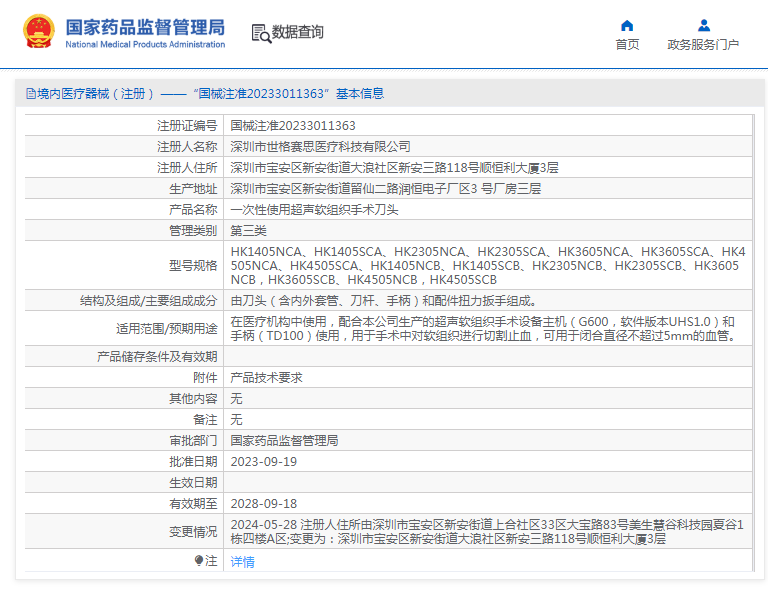This screenshot has width=768, height=594.
Task: Click the 变更情况 row label
Action: 193,532
